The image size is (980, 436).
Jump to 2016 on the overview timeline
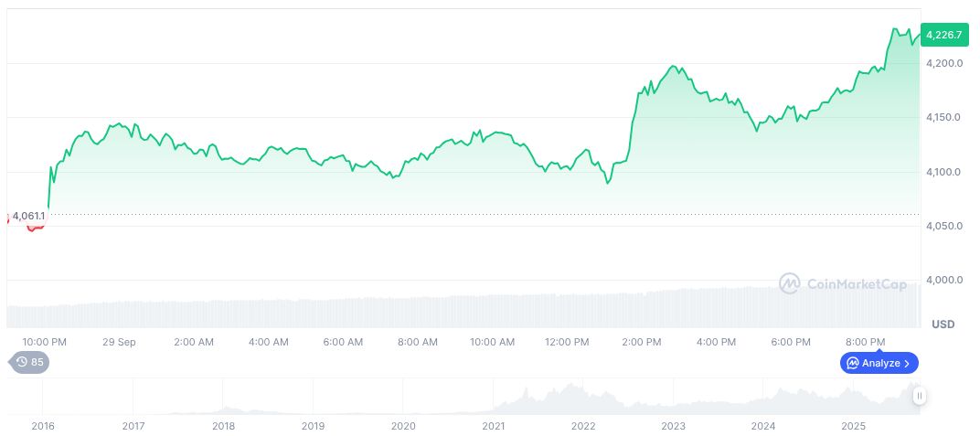click(x=42, y=426)
